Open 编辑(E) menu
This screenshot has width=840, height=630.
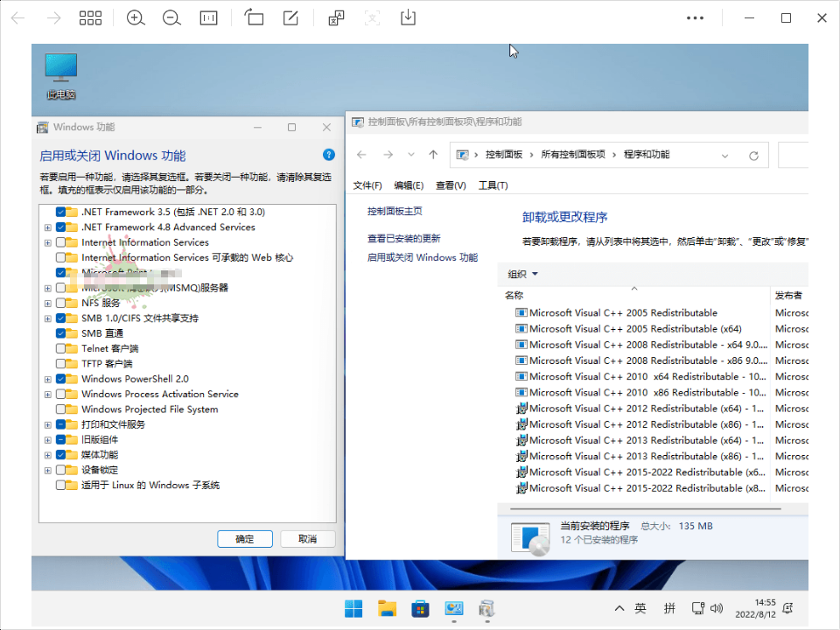(409, 185)
